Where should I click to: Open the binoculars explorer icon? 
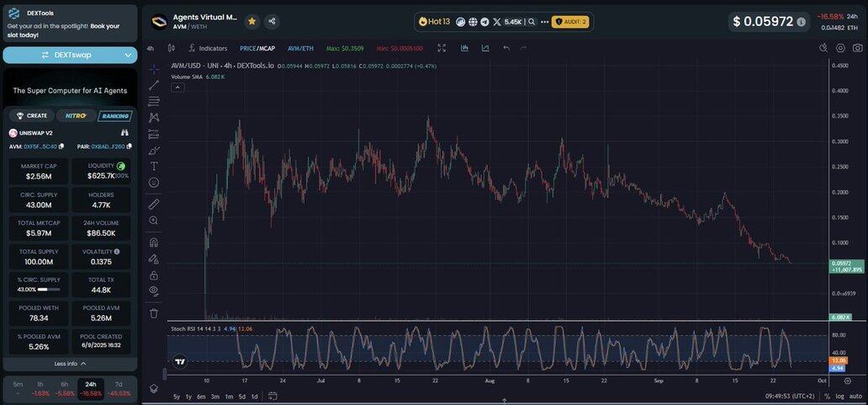124,133
